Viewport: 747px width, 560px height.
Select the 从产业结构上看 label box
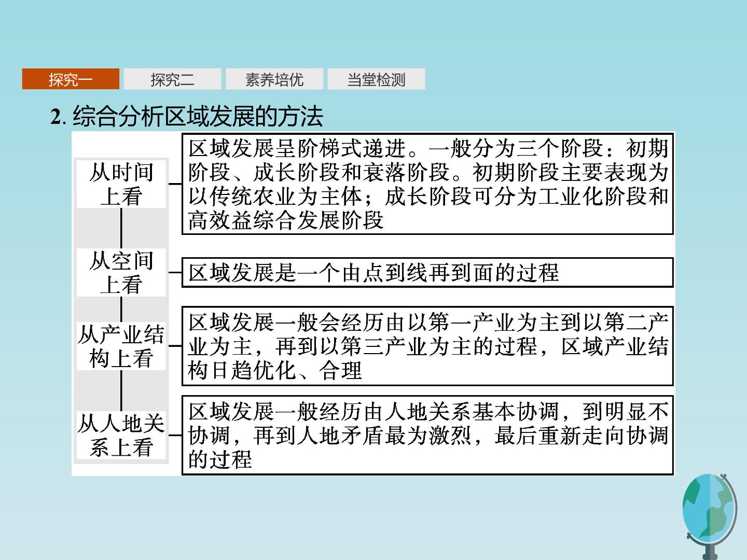click(121, 346)
